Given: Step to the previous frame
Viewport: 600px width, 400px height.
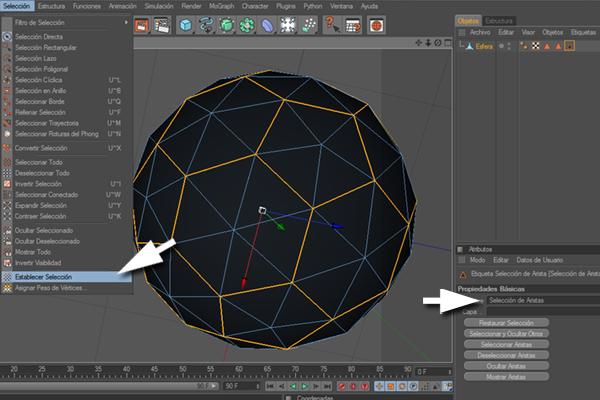Looking at the screenshot, I should pyautogui.click(x=281, y=386).
